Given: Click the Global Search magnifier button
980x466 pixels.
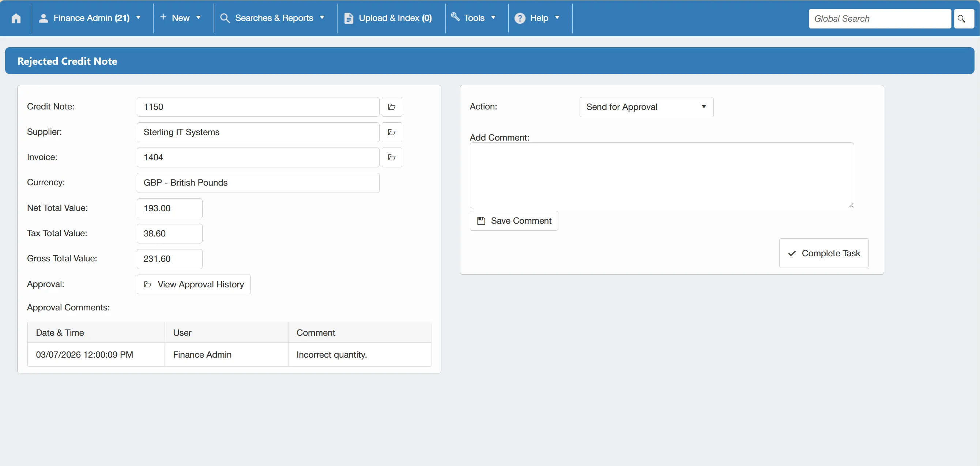Looking at the screenshot, I should (964, 19).
